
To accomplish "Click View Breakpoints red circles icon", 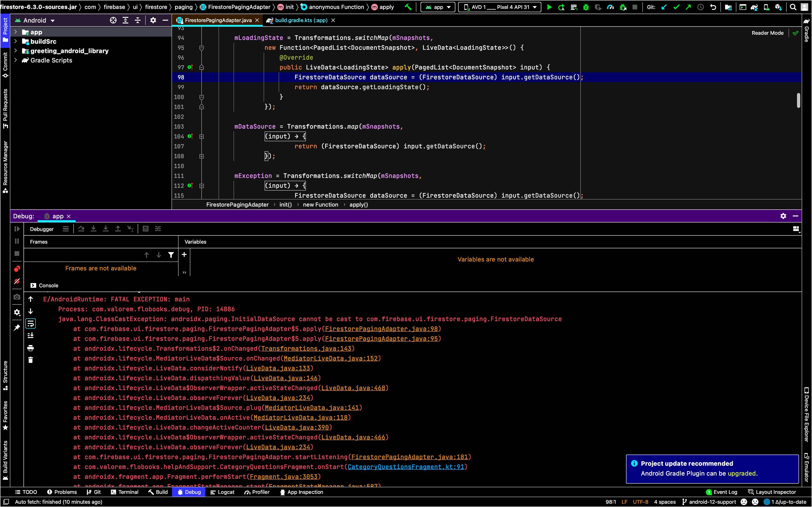I will coord(17,269).
